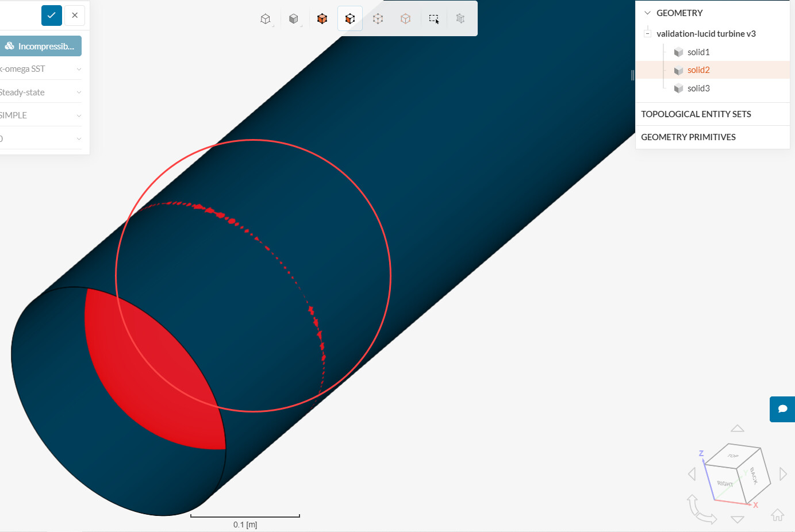
Task: Click the X axis label on the orientation cube
Action: (755, 505)
